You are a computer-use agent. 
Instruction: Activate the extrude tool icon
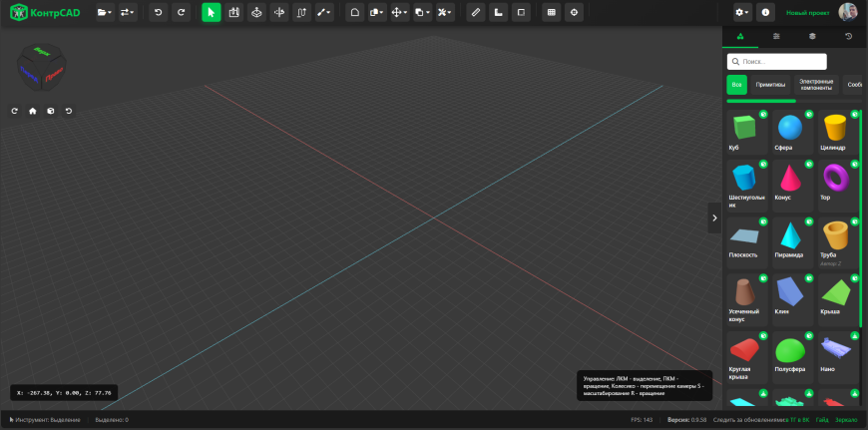pyautogui.click(x=233, y=12)
